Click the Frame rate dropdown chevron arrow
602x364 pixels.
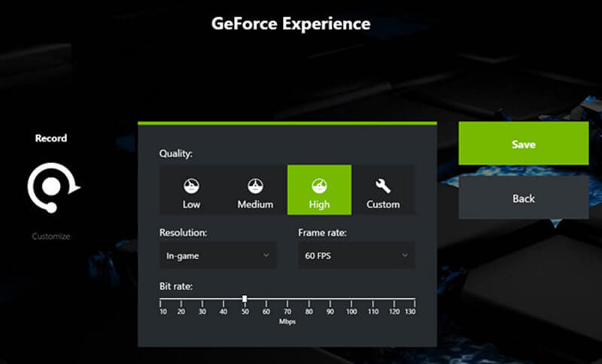point(404,256)
